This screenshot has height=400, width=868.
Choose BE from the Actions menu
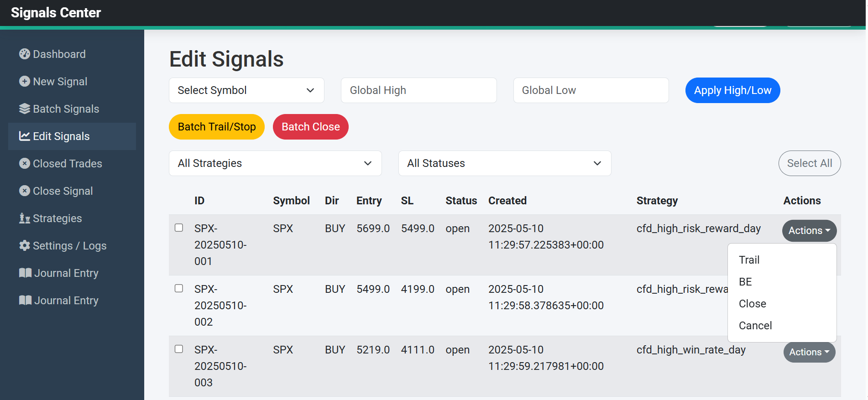782,282
